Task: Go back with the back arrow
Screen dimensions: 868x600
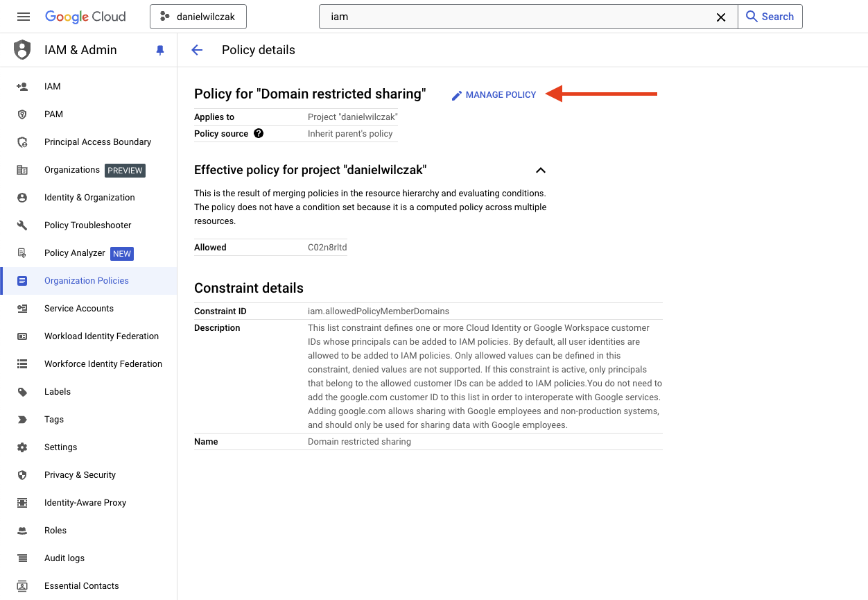Action: coord(197,50)
